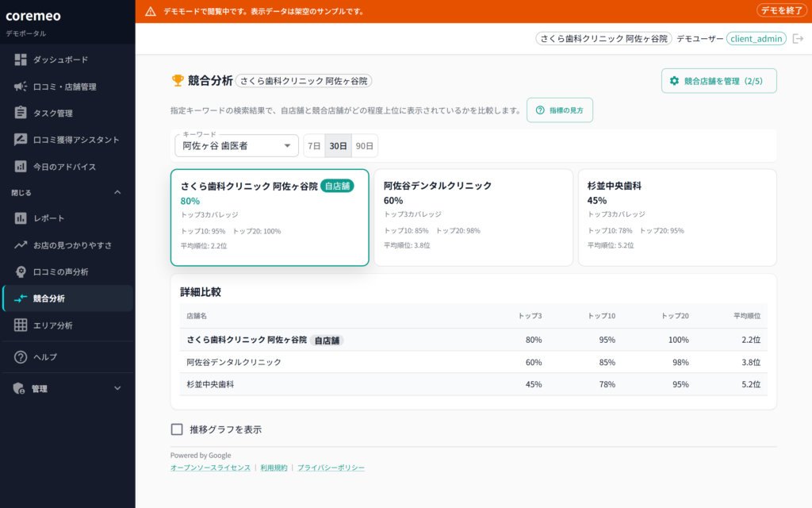Click the 競合店舗を管理（2/5） button
This screenshot has height=508, width=812.
pyautogui.click(x=718, y=81)
